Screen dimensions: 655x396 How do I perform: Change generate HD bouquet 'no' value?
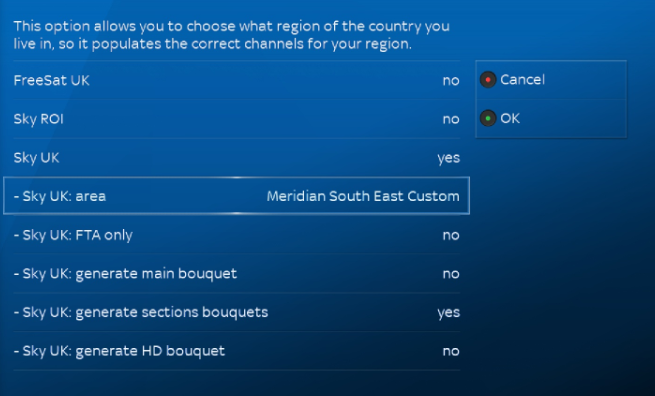[x=451, y=351]
